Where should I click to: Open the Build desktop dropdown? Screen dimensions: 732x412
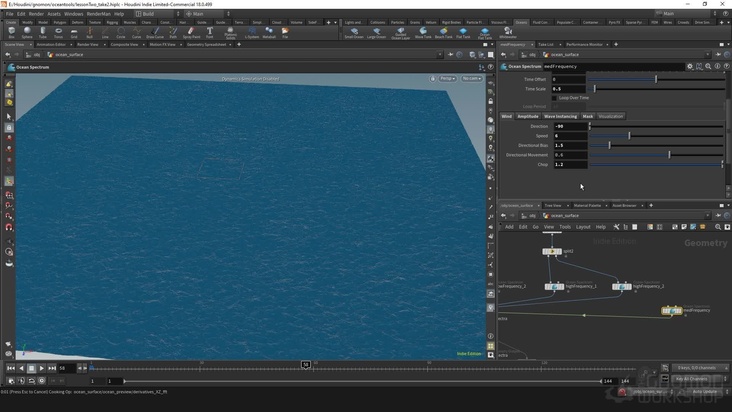[157, 14]
